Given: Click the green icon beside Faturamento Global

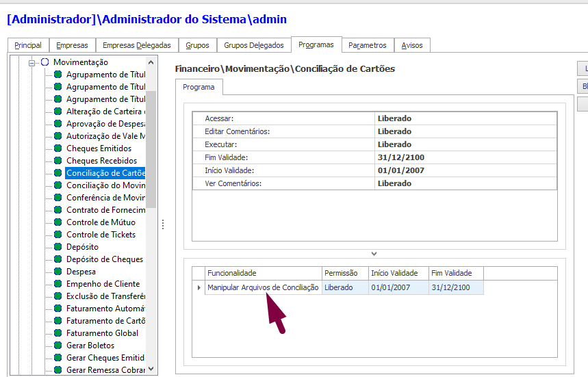Looking at the screenshot, I should click(58, 333).
